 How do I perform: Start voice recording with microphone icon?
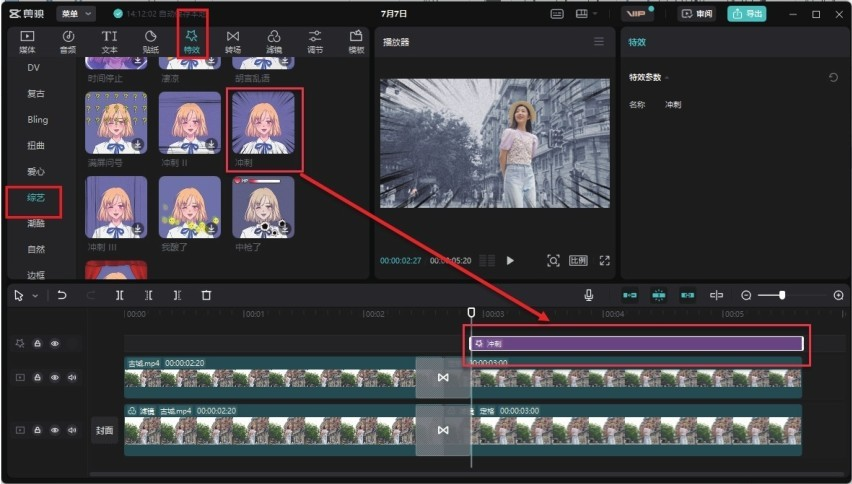pyautogui.click(x=588, y=295)
